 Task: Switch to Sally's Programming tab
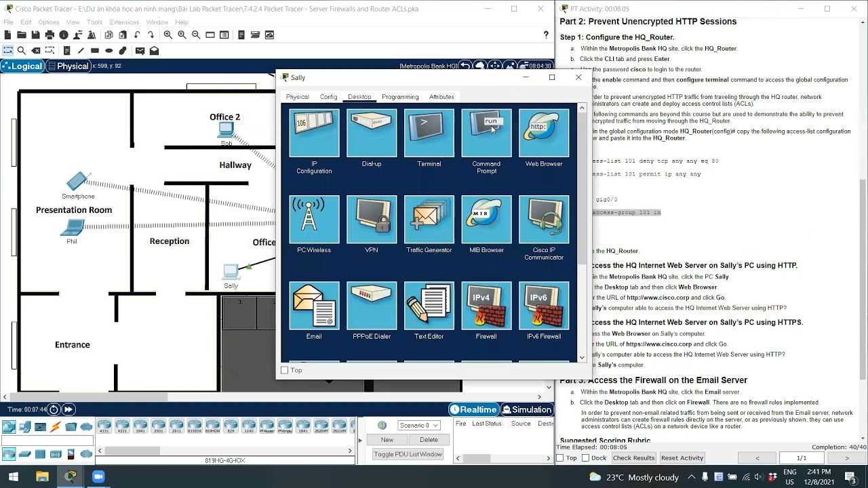[x=400, y=97]
